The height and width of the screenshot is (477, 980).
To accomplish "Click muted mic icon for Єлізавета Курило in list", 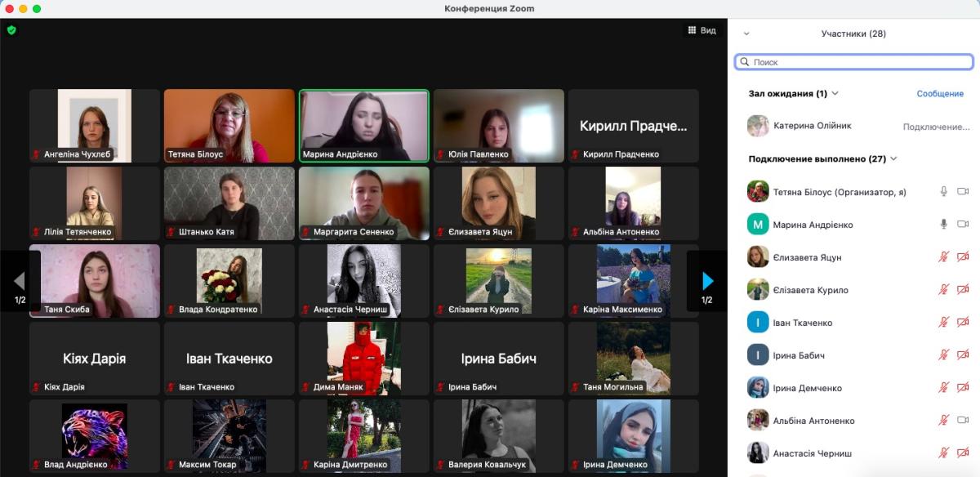I will pyautogui.click(x=944, y=290).
